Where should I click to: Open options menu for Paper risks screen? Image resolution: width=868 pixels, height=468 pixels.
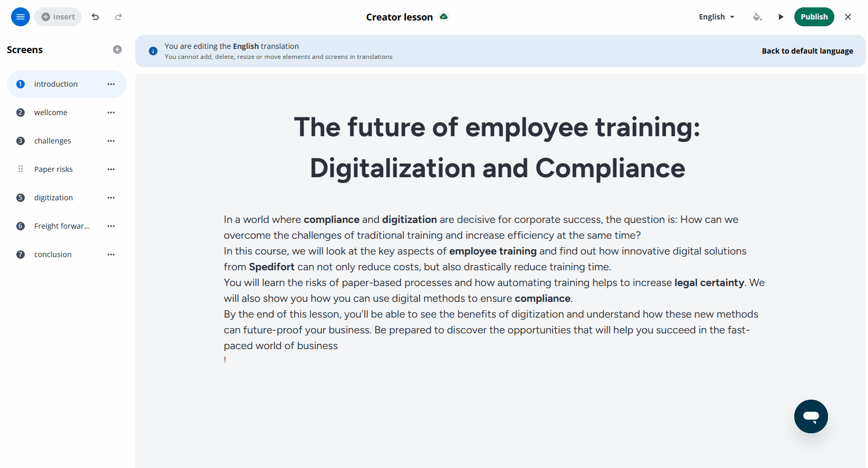point(111,169)
